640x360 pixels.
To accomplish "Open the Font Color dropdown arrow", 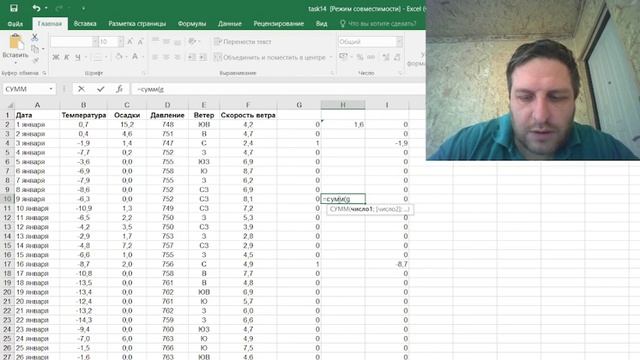I will tap(143, 57).
